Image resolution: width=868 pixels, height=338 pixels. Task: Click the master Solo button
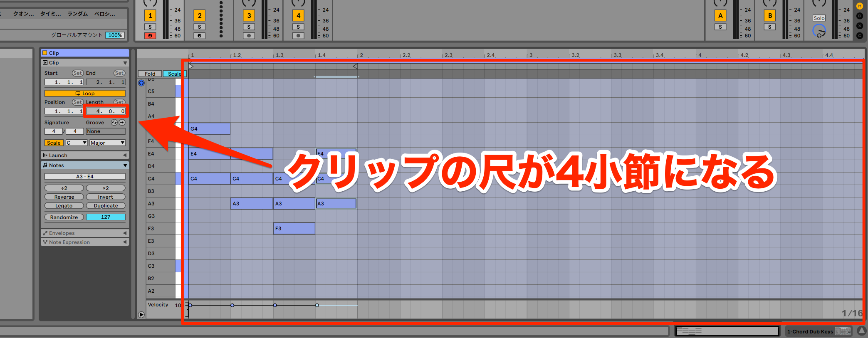pyautogui.click(x=819, y=18)
